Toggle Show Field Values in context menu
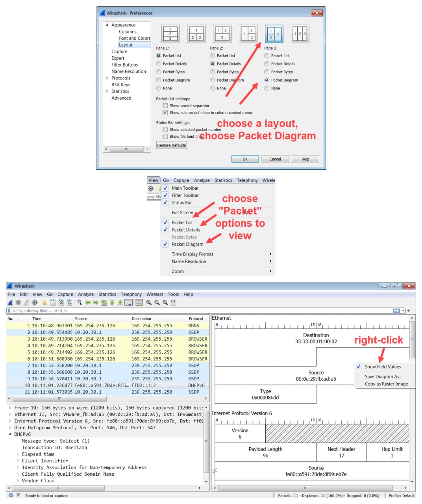422x504 pixels. (385, 367)
